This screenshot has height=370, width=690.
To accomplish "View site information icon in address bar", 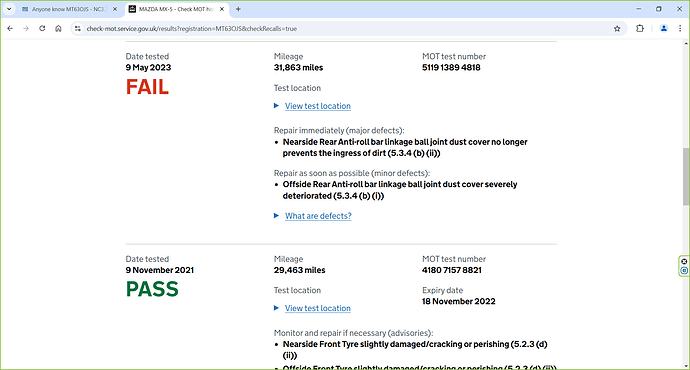I will tap(78, 29).
